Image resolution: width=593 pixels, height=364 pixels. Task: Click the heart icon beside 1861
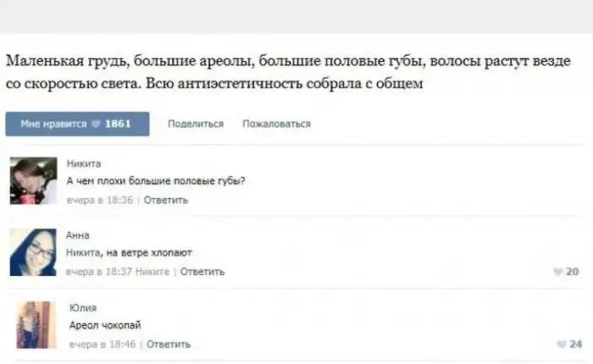click(96, 124)
